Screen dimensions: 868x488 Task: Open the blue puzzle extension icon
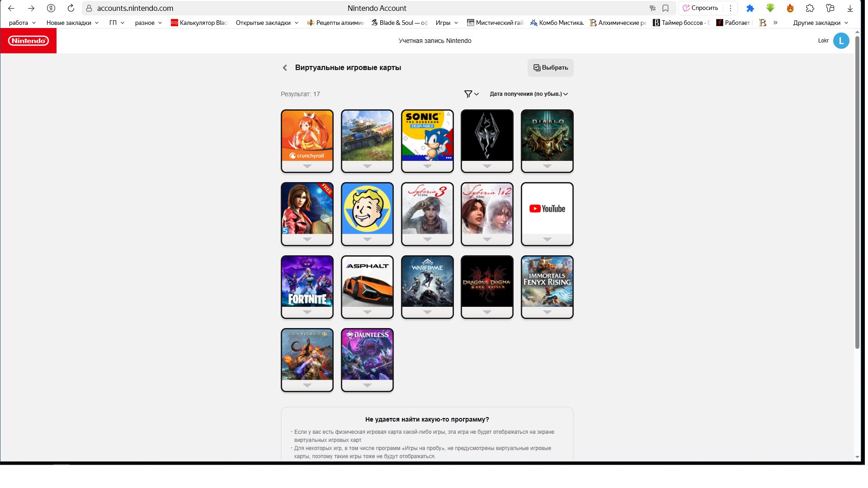(750, 8)
